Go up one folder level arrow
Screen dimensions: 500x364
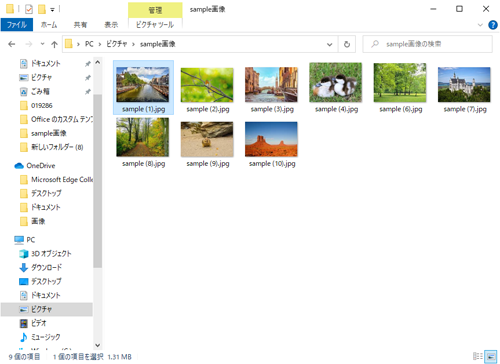click(x=54, y=44)
